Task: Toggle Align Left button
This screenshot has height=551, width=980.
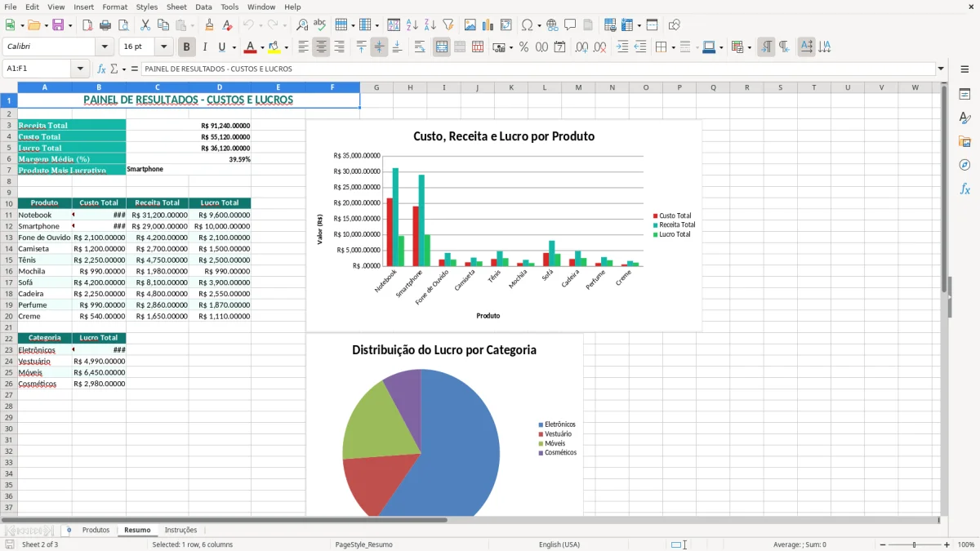Action: tap(303, 47)
